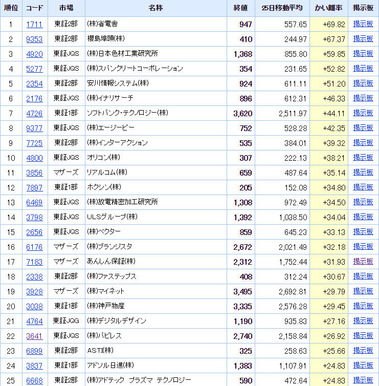Open 掲示板 link for ソフトバンク・テクノロジー row
The image size is (379, 386).
(363, 113)
